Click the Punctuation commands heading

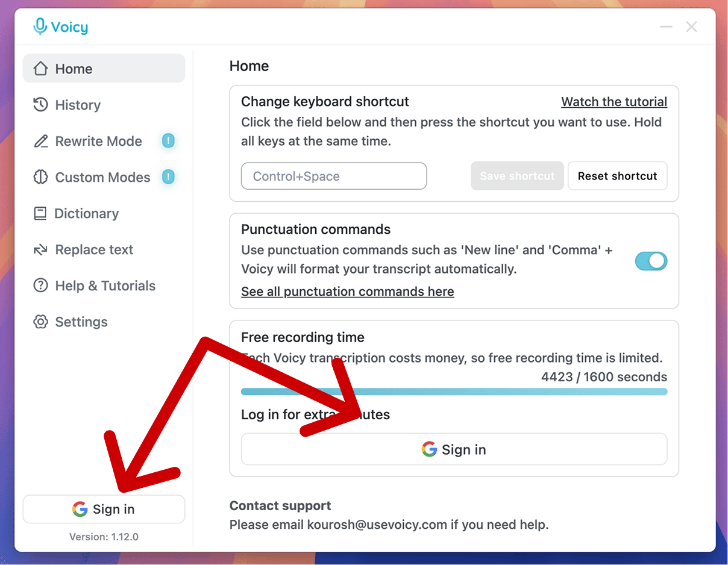[x=316, y=229]
